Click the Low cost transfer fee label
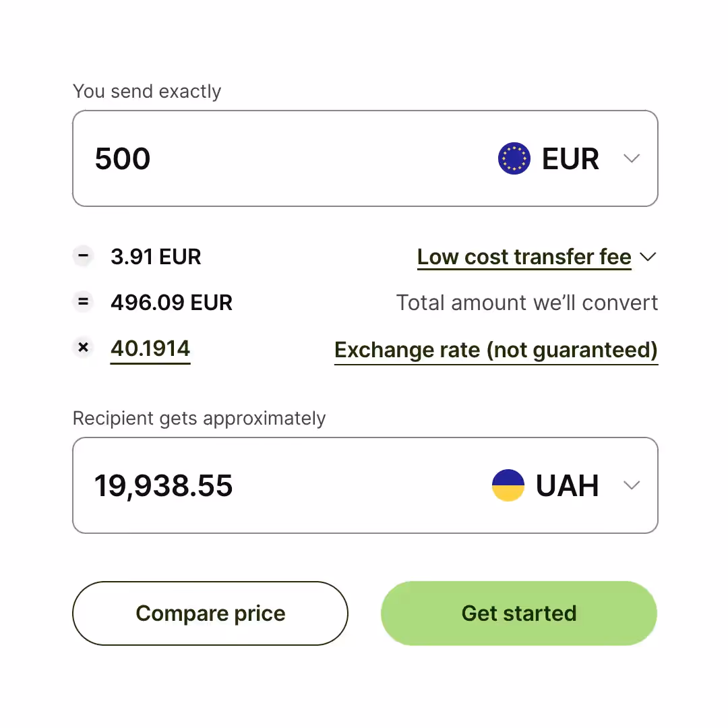 (x=524, y=257)
